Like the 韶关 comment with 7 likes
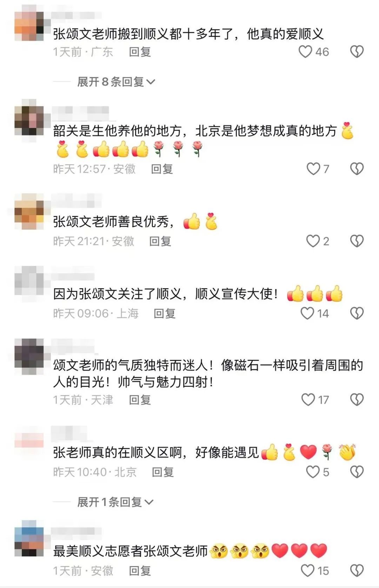 313,169
